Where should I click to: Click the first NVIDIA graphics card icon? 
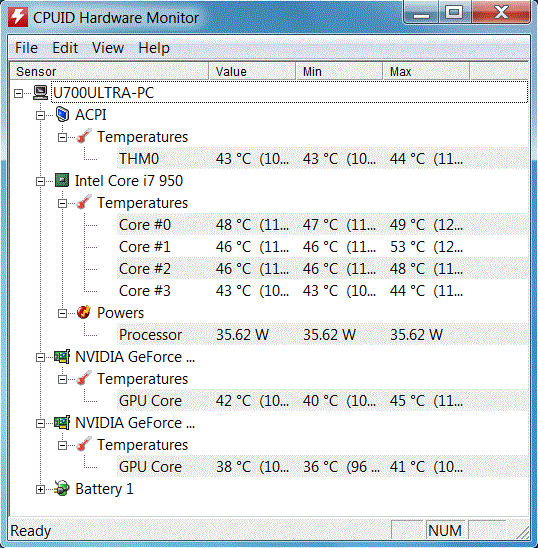62,356
